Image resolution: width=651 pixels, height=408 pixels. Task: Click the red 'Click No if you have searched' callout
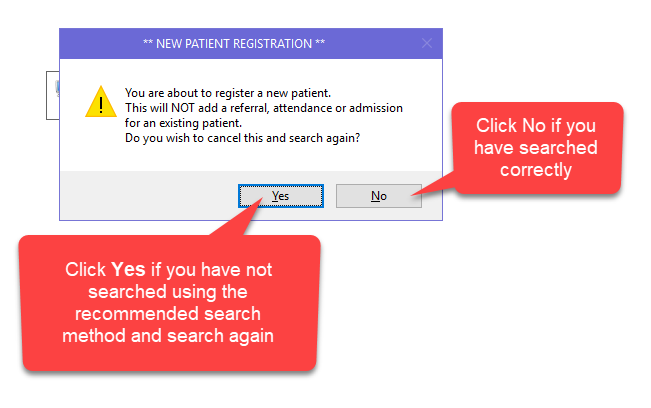[x=537, y=148]
